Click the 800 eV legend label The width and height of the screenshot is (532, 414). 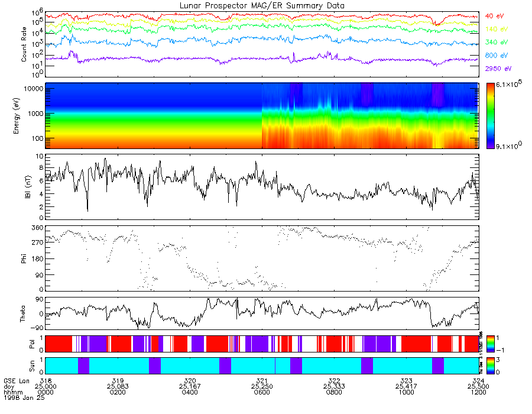[497, 56]
